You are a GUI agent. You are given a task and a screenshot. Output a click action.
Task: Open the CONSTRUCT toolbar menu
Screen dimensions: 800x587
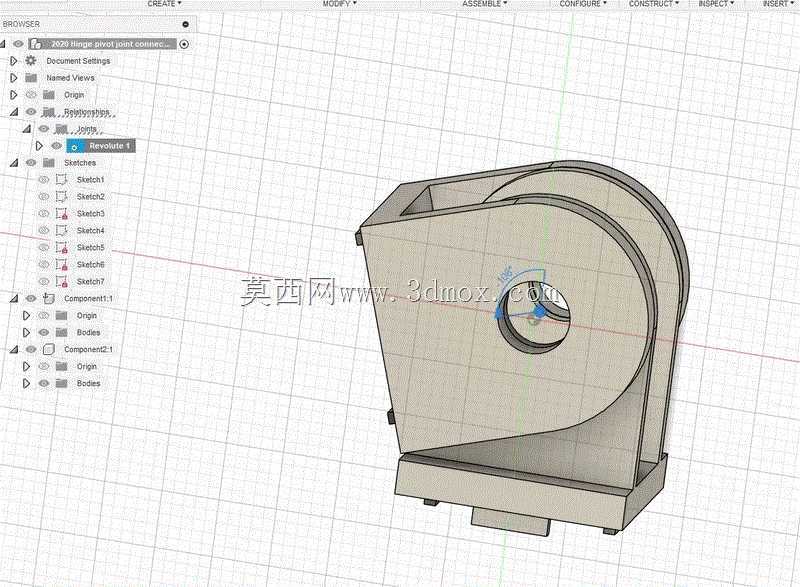(654, 4)
